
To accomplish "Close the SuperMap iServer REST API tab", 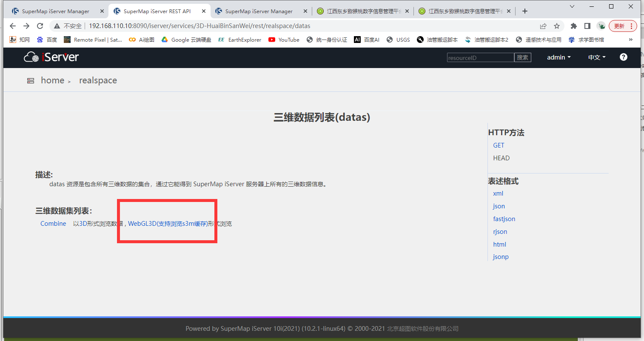I will [204, 11].
